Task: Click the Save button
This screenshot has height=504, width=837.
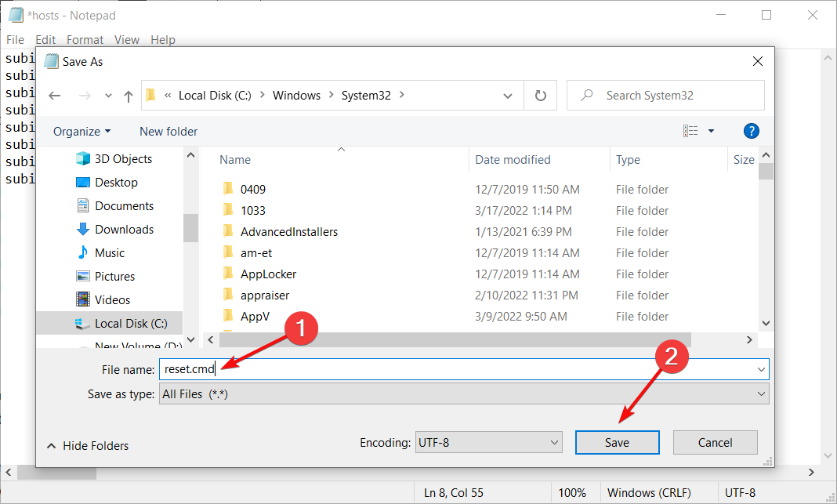Action: [617, 441]
